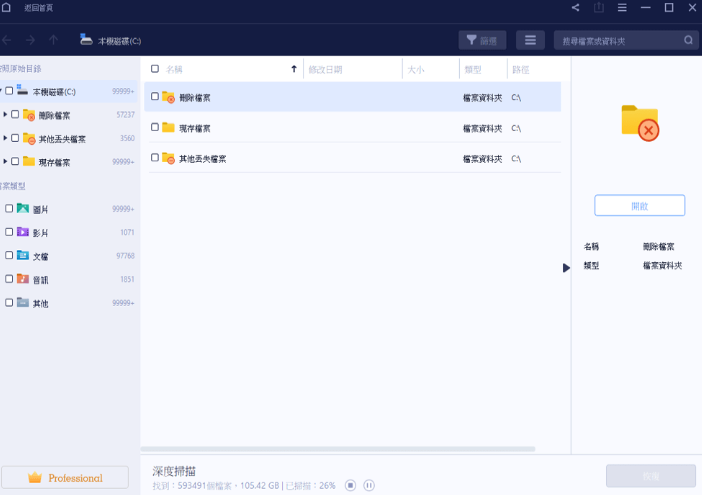Click the large deleted folder preview icon
The height and width of the screenshot is (495, 702).
[640, 123]
